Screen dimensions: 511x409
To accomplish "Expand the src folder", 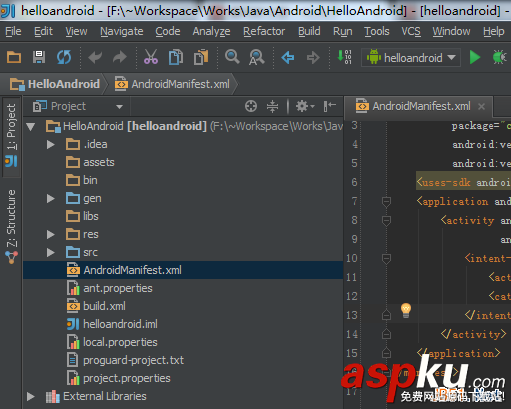I will coord(51,252).
